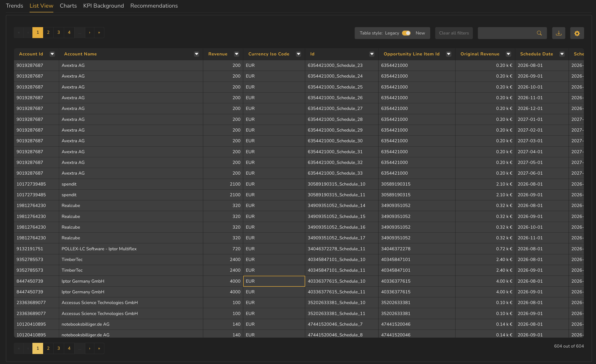This screenshot has width=596, height=364.
Task: Open the Recommendations tab
Action: pos(154,6)
